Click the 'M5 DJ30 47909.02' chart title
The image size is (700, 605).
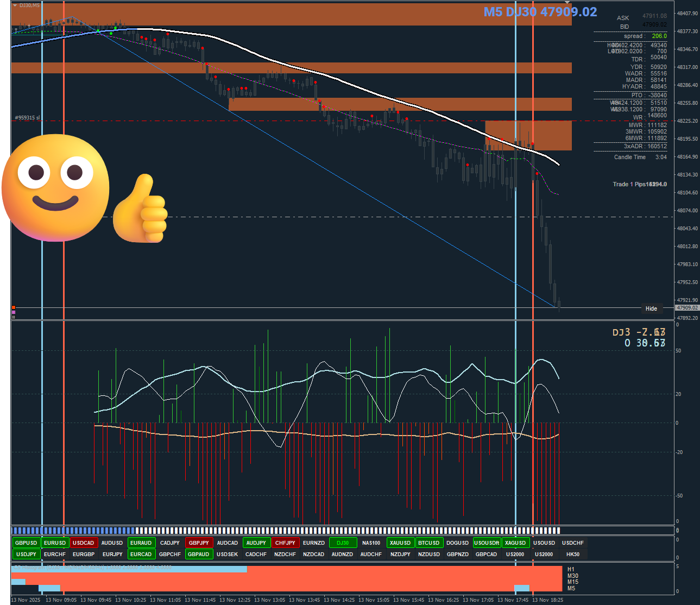tap(540, 12)
